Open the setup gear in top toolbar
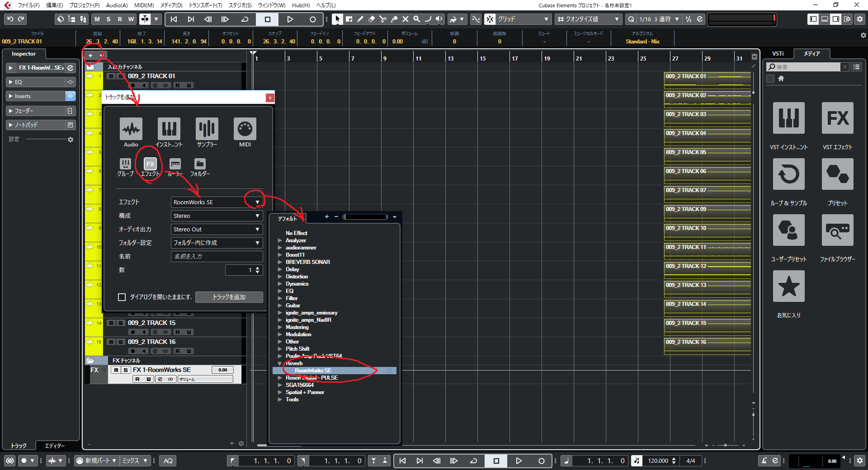The image size is (868, 470). (860, 19)
